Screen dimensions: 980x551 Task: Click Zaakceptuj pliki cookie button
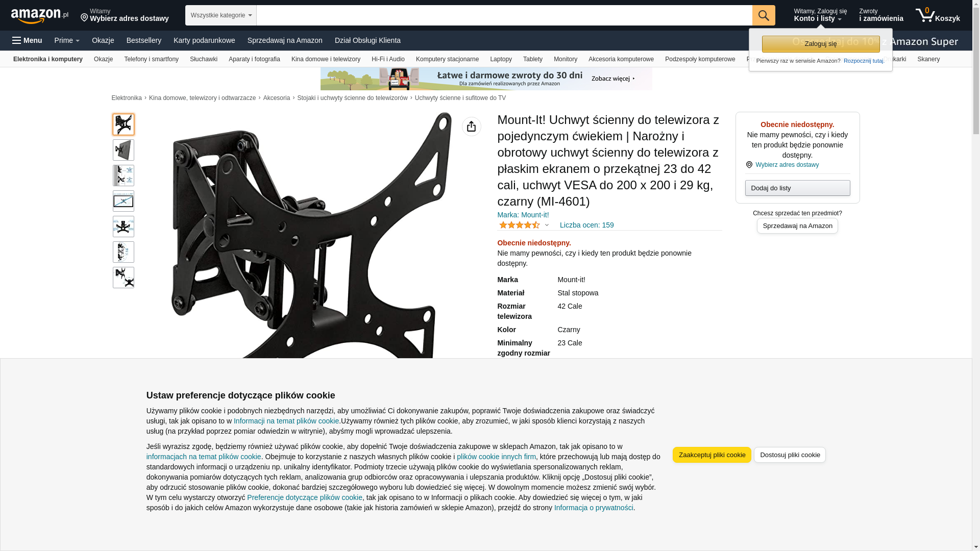coord(712,455)
